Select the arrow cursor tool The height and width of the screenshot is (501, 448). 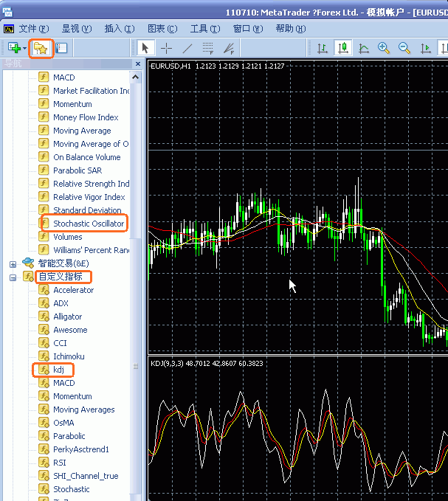pyautogui.click(x=145, y=48)
